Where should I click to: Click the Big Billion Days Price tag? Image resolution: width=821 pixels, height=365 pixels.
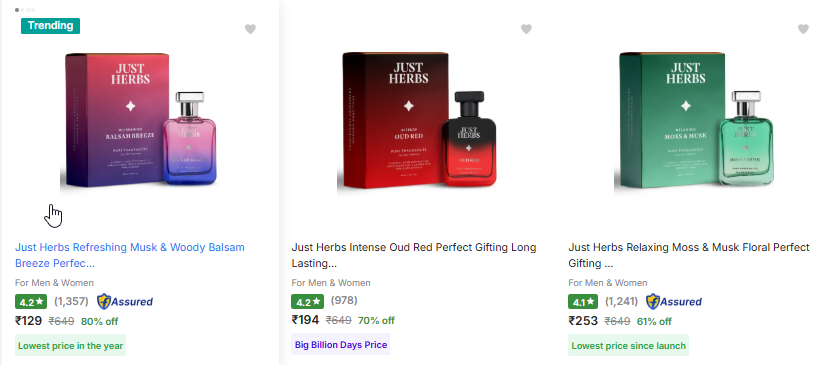[341, 345]
